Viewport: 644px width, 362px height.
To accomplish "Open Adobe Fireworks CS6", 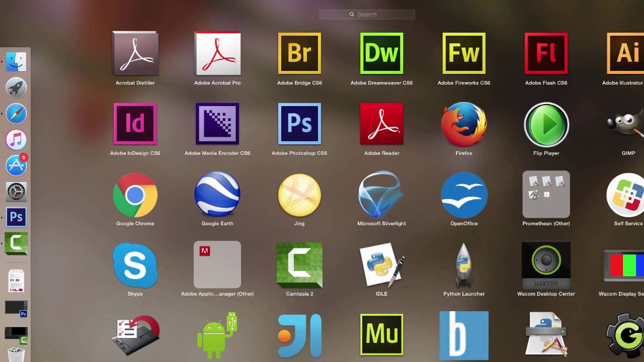I will 464,53.
